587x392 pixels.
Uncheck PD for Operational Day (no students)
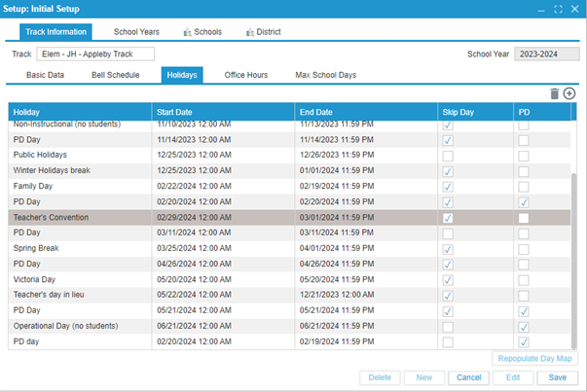(x=524, y=327)
